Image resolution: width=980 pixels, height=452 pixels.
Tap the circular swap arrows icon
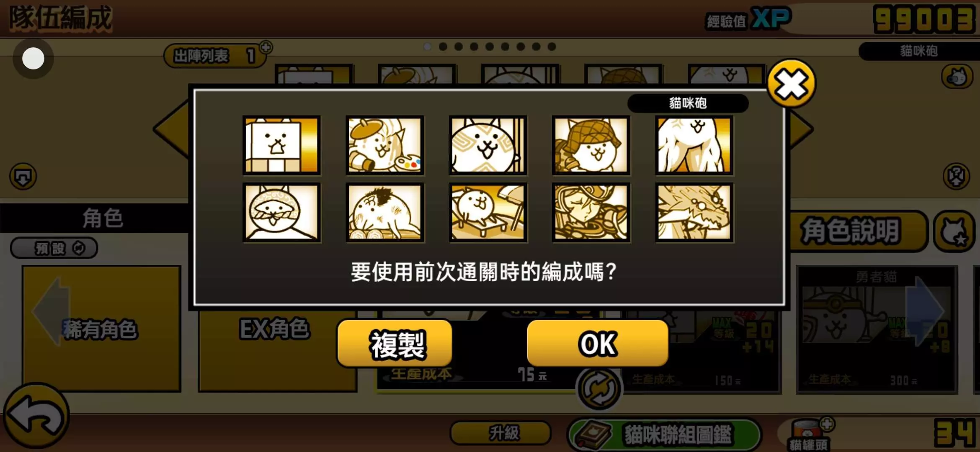point(599,388)
